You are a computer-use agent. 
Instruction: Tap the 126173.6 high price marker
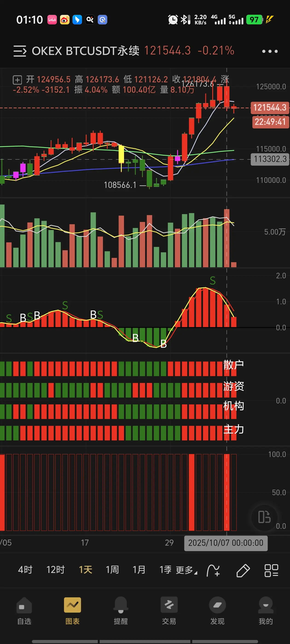click(x=198, y=84)
